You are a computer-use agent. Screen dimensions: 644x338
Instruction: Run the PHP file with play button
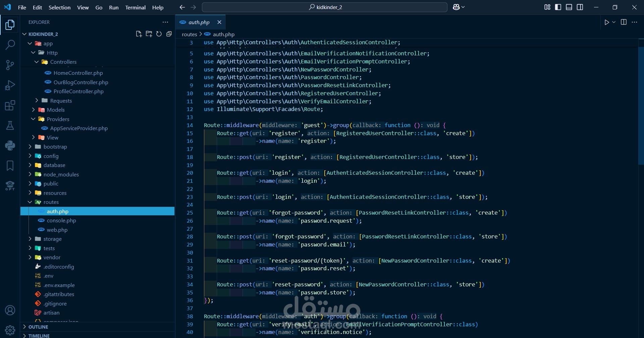pos(607,22)
